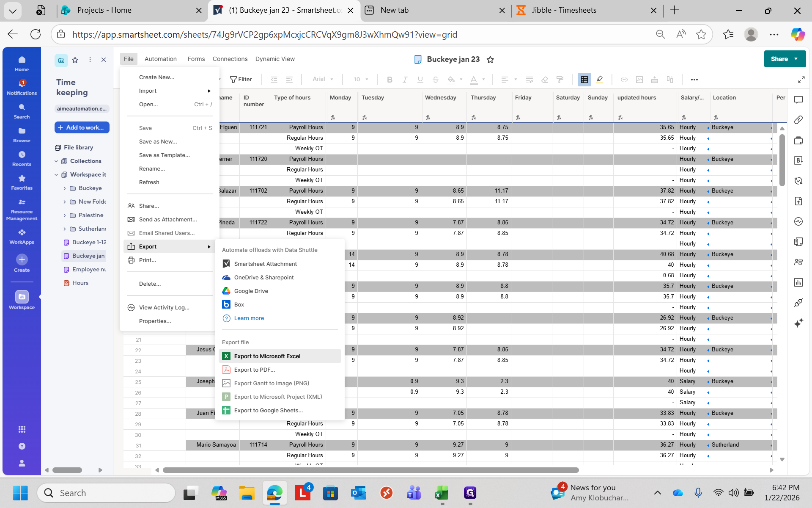Screen dimensions: 812x508
Task: Click the highlight changes icon
Action: click(x=599, y=79)
